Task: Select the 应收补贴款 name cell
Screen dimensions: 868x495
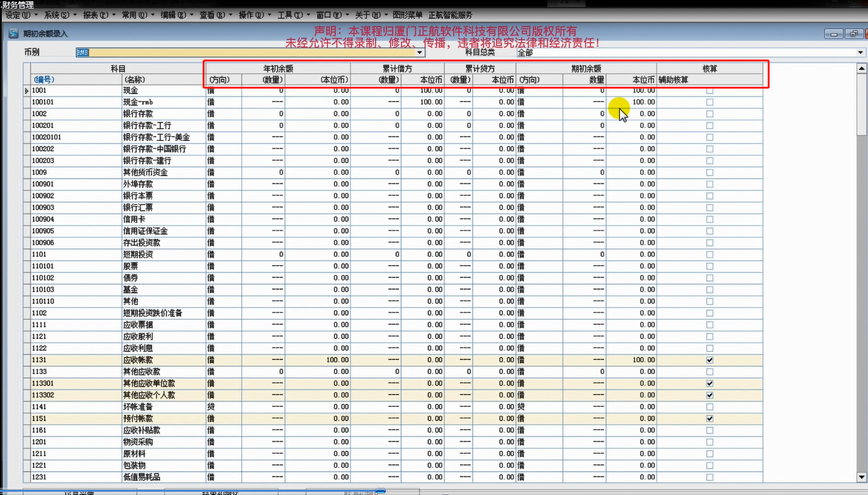Action: [x=164, y=430]
